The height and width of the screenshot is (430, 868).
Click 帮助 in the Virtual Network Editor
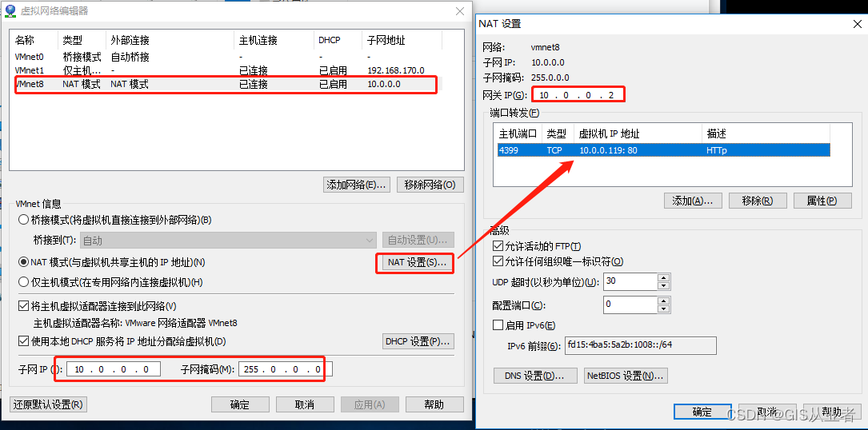point(434,404)
